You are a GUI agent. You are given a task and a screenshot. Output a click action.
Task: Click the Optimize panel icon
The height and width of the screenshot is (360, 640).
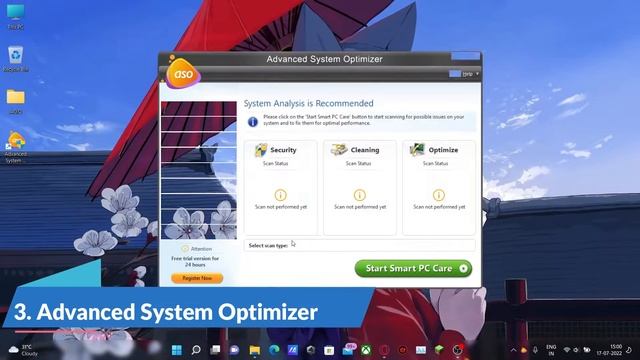pyautogui.click(x=417, y=150)
